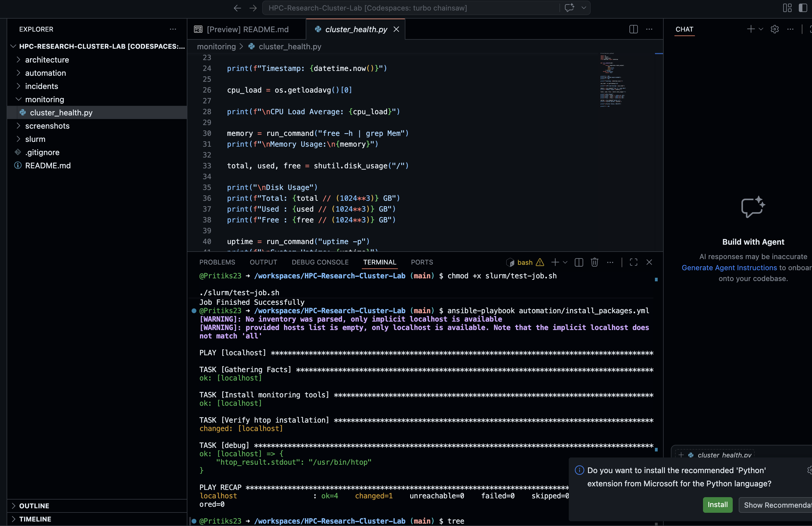
Task: Go forward with the right arrow navigation icon
Action: [253, 8]
